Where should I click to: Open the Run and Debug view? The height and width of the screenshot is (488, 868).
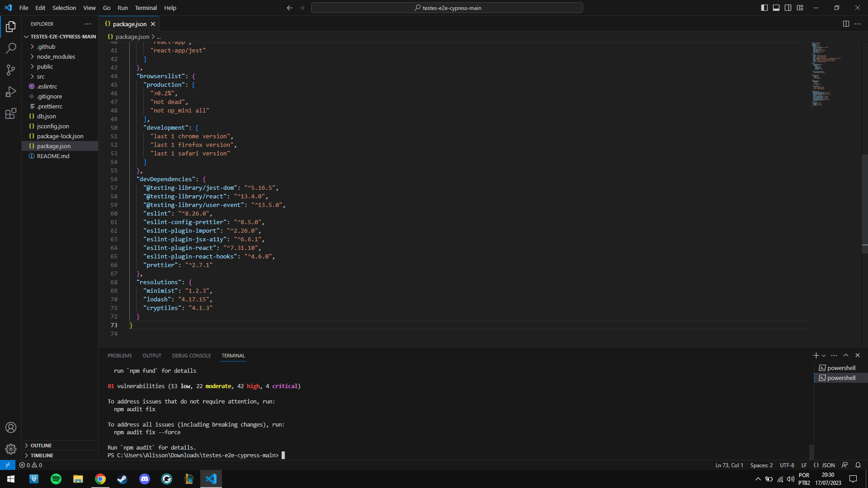point(11,92)
